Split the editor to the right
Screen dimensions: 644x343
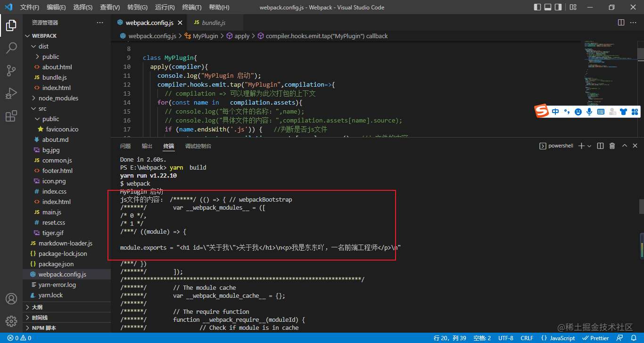coord(621,23)
